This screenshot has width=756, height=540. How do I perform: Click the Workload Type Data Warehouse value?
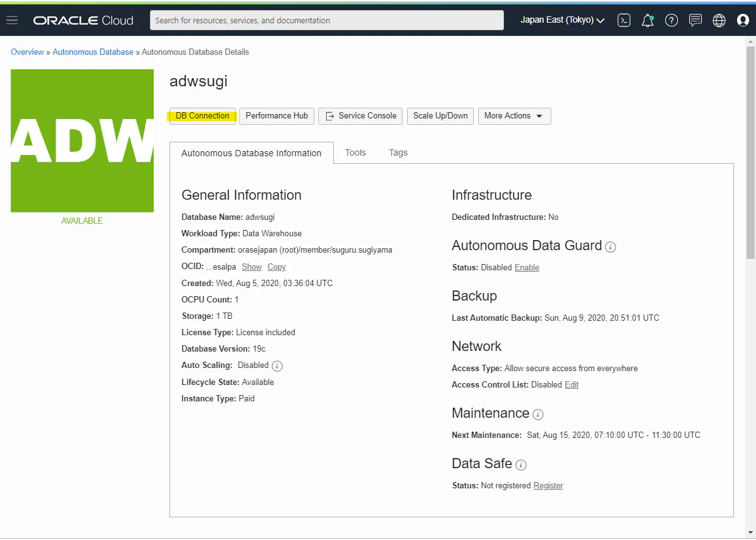coord(272,234)
